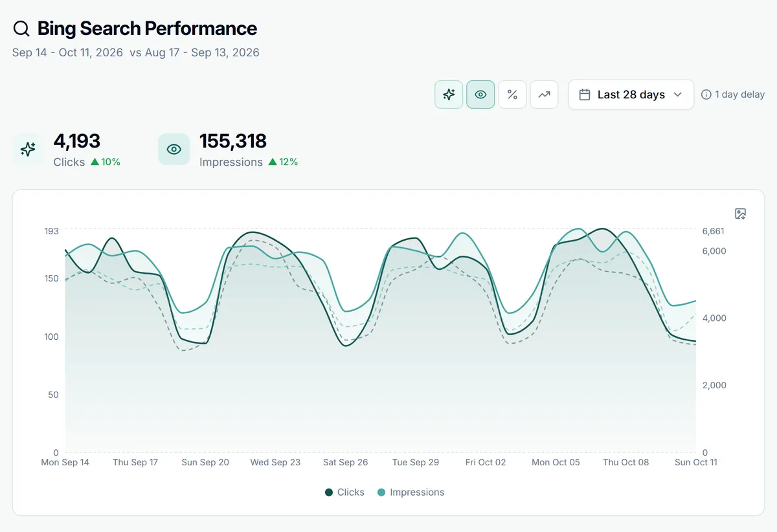Click the info icon beside 1 day delay
The height and width of the screenshot is (532, 777).
(x=706, y=94)
